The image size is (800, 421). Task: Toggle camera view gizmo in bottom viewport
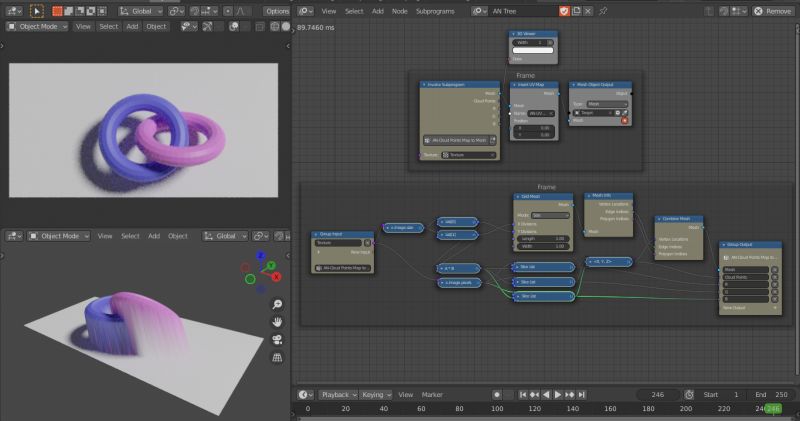click(277, 340)
